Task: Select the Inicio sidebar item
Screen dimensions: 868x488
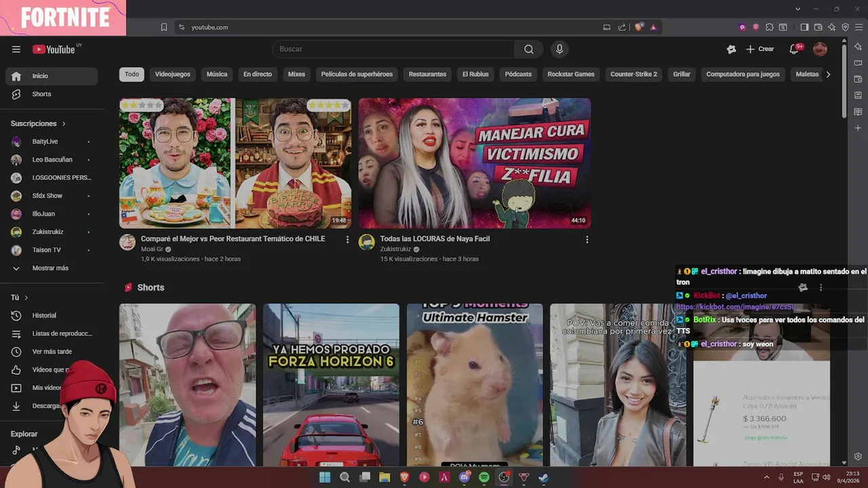Action: 52,76
